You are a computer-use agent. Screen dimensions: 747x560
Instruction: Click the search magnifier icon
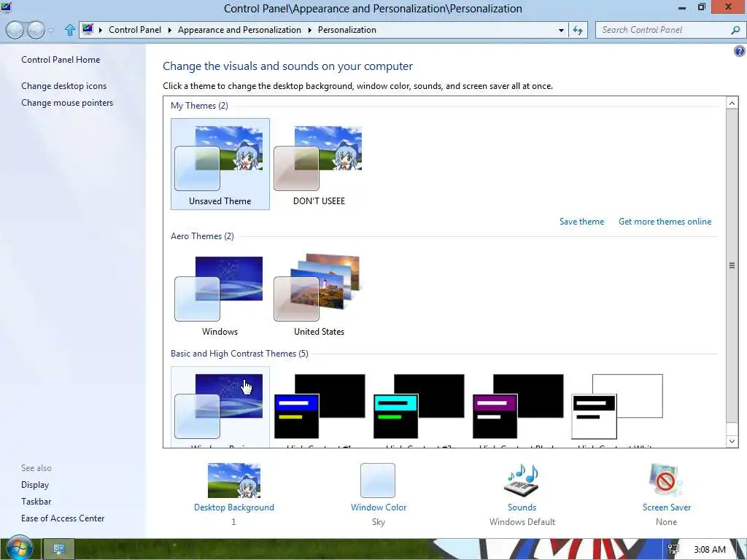735,30
